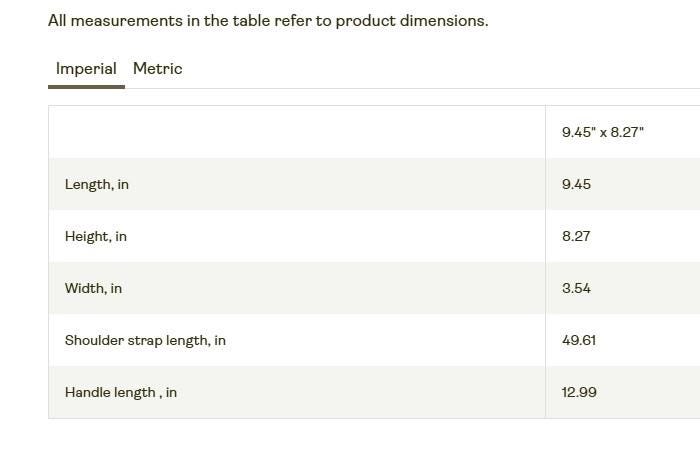Switch to the Metric tab

[x=158, y=69]
